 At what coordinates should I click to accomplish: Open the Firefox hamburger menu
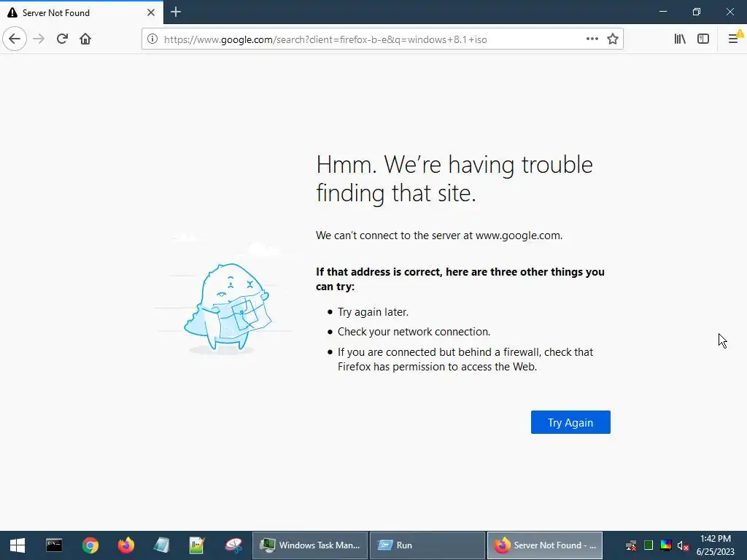[x=734, y=39]
